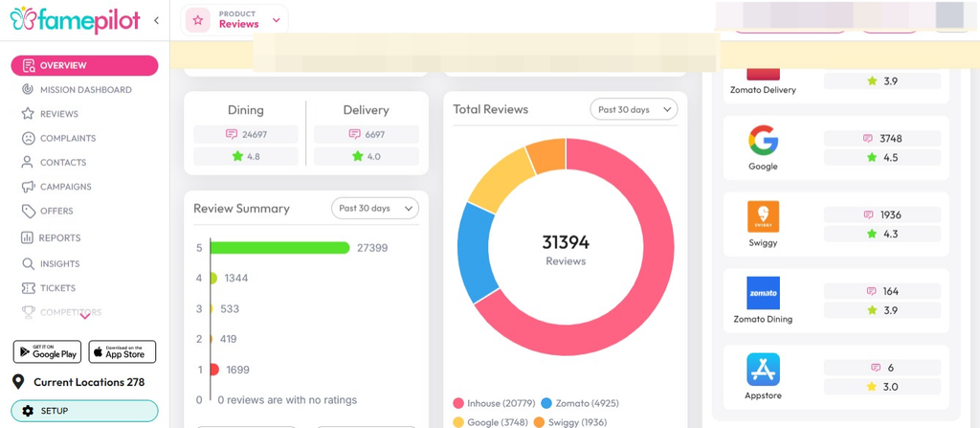Click the Get it on Google Play button
The image size is (980, 428).
click(x=48, y=351)
